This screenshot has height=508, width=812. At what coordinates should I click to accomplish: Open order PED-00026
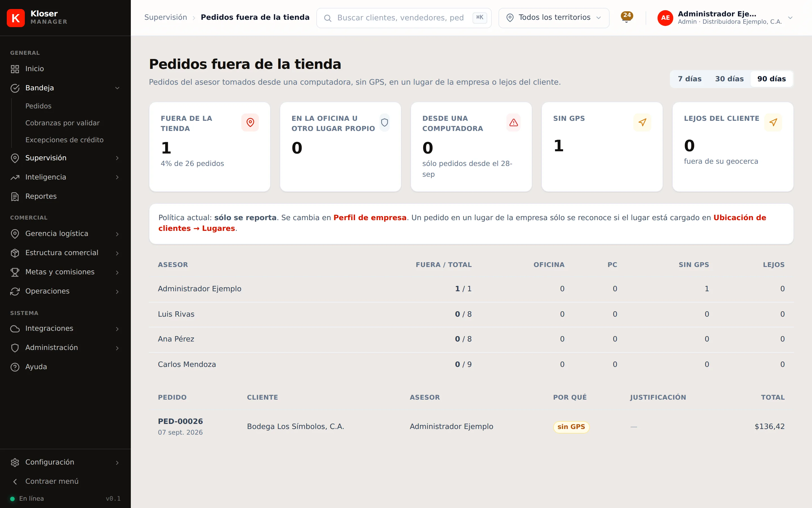180,421
